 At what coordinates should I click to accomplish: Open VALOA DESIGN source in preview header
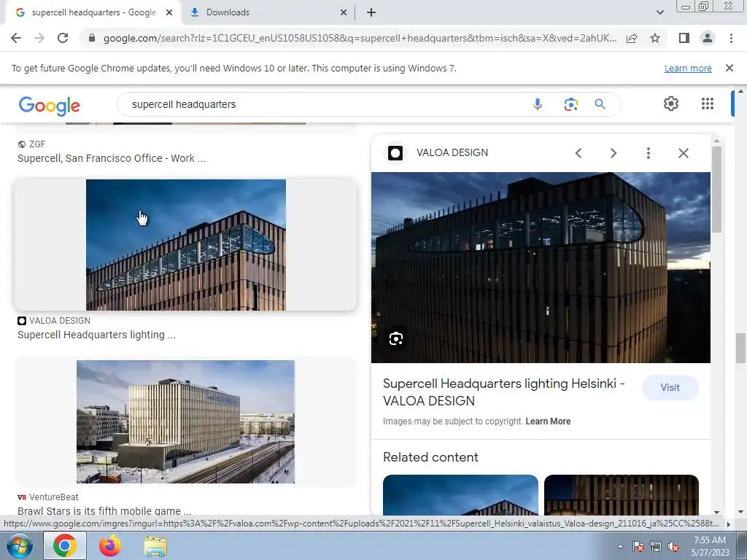tap(452, 153)
